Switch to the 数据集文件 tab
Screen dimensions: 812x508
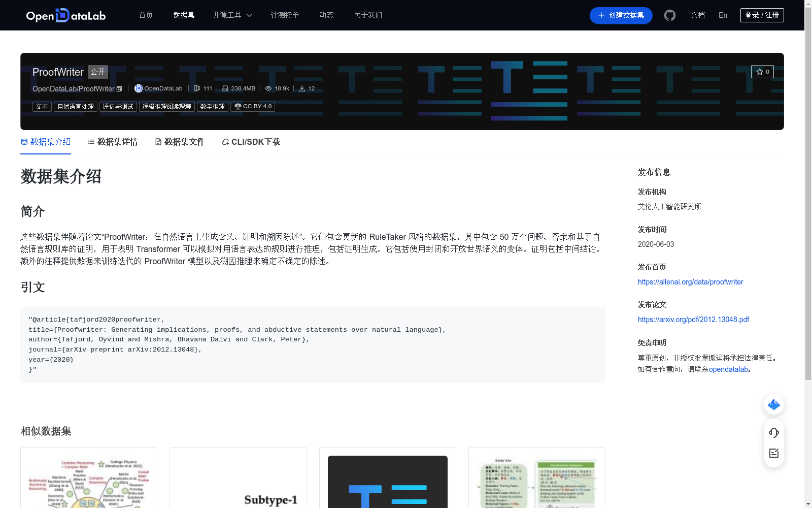point(180,142)
